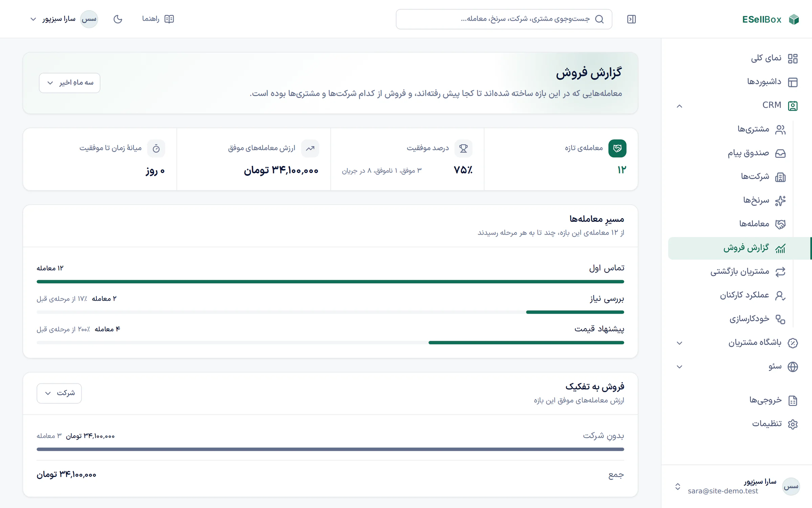Click the نمای کلی grid icon
This screenshot has width=812, height=508.
pyautogui.click(x=793, y=59)
